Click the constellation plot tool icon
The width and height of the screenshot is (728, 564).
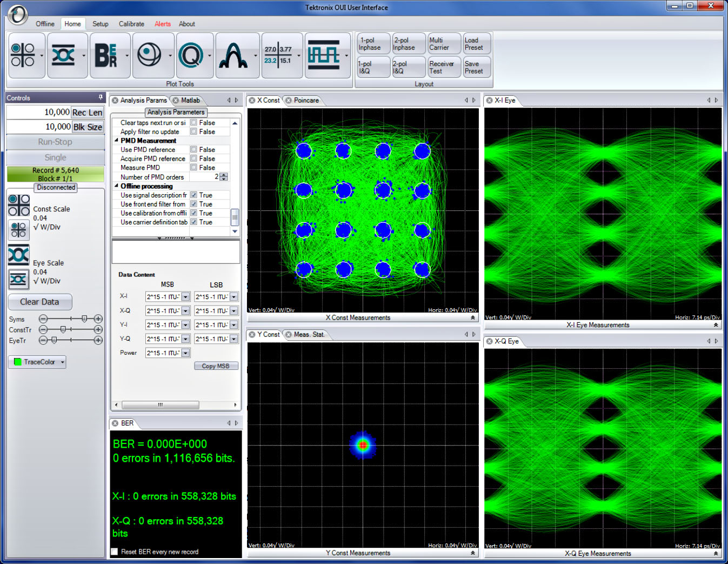pyautogui.click(x=23, y=55)
